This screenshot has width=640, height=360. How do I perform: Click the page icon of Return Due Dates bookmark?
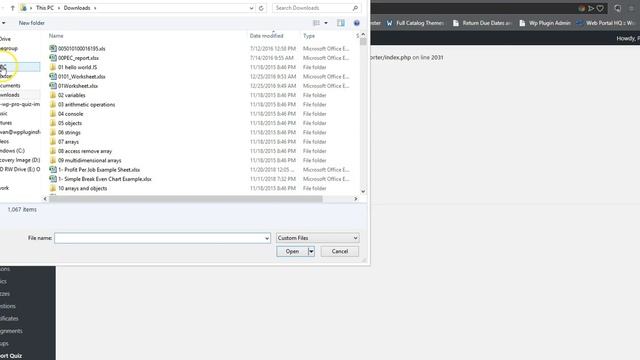[456, 23]
